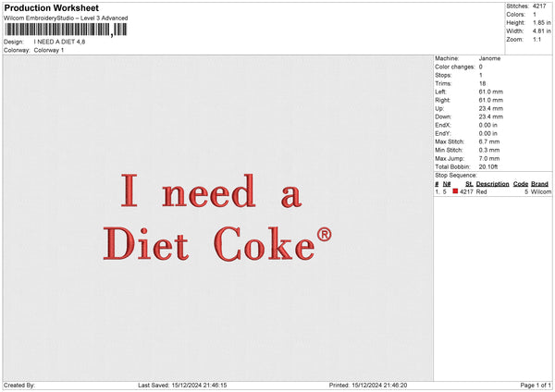Click the 'Description' column header
Screen dimensions: 555x392
coord(492,184)
